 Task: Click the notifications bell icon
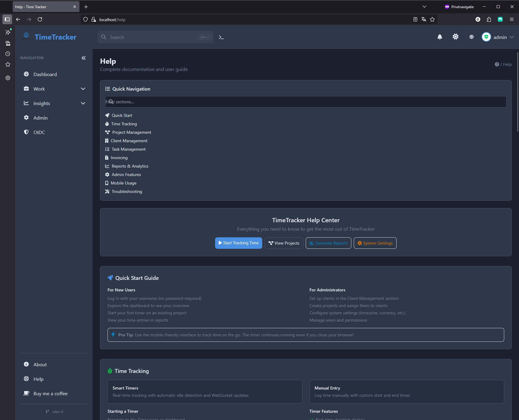(440, 37)
